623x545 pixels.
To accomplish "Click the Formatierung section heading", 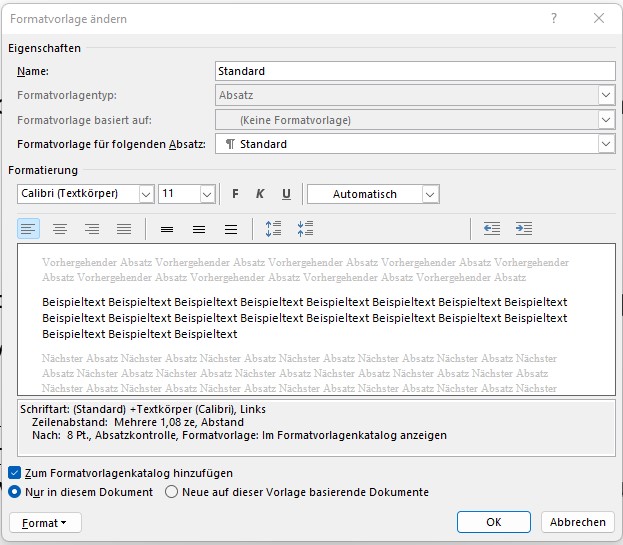I will pyautogui.click(x=43, y=170).
